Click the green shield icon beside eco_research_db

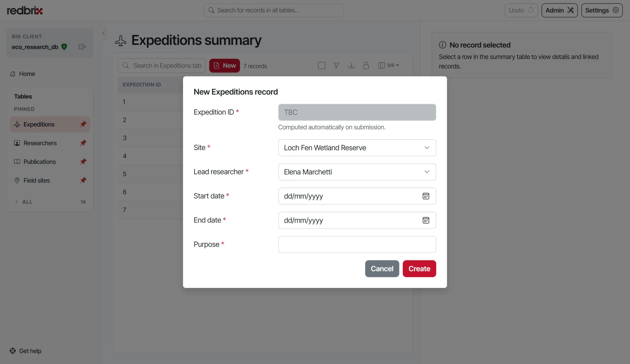coord(64,47)
